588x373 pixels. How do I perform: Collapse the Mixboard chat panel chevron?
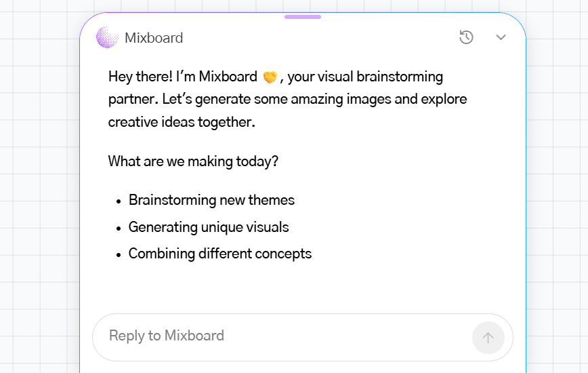tap(501, 37)
